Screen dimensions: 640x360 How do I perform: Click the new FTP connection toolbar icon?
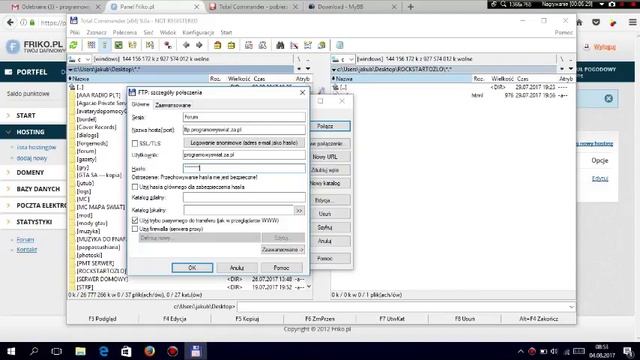pos(262,45)
